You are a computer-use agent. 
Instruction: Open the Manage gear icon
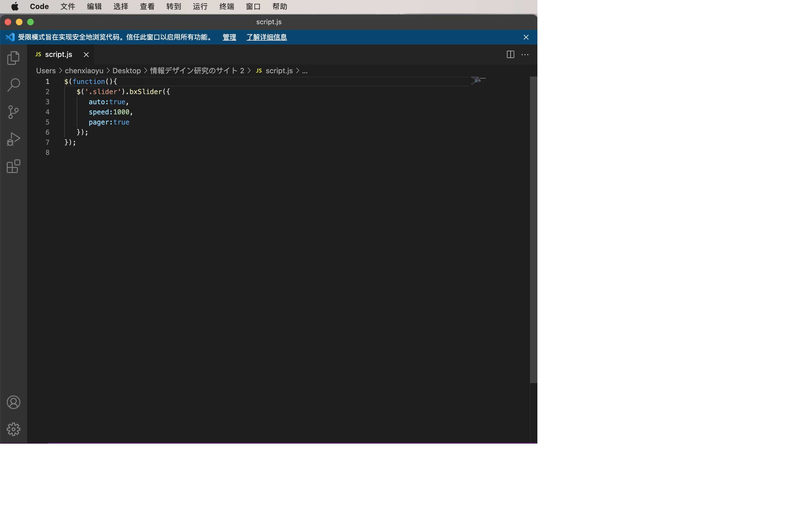tap(14, 429)
